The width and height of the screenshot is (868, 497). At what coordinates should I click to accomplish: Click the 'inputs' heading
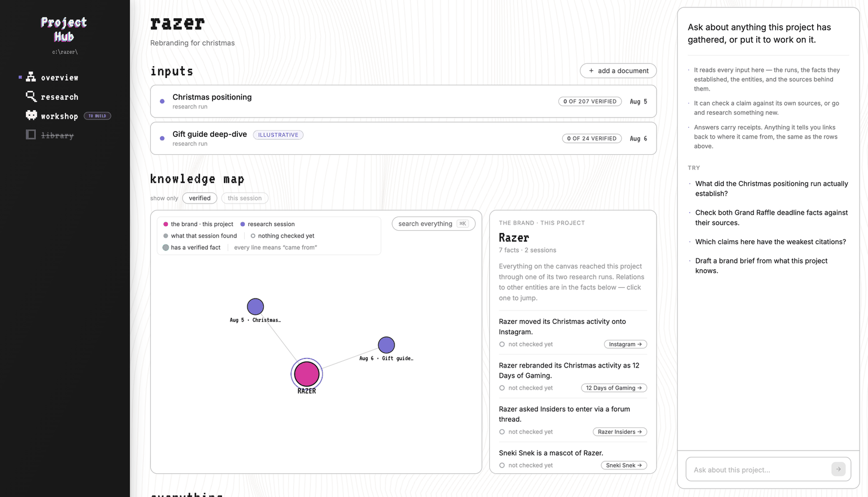coord(172,71)
